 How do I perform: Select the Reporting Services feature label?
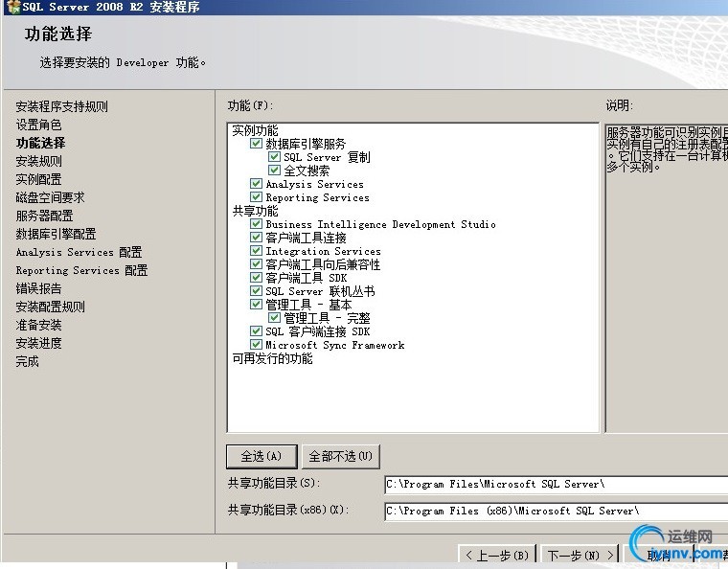click(x=318, y=197)
